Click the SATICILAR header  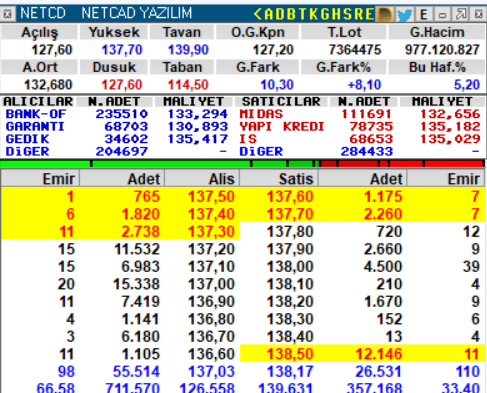pos(281,101)
